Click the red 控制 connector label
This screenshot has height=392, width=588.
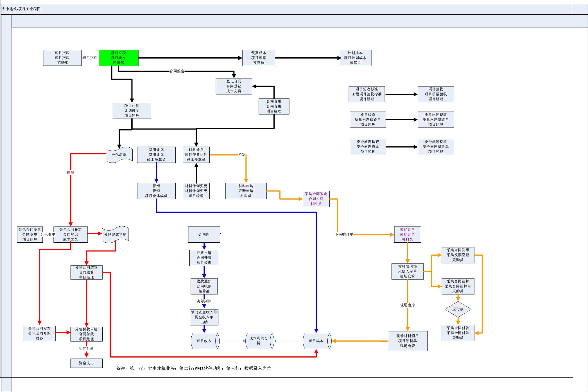click(70, 172)
